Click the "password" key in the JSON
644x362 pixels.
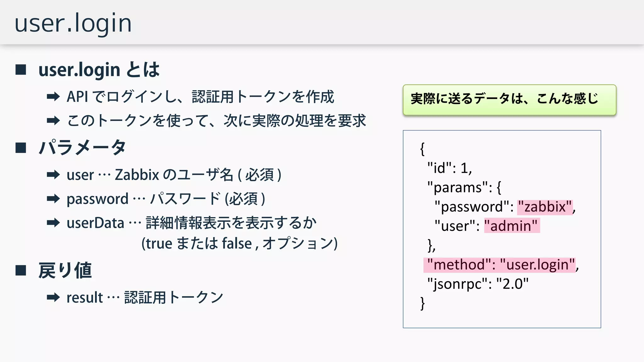(x=472, y=207)
